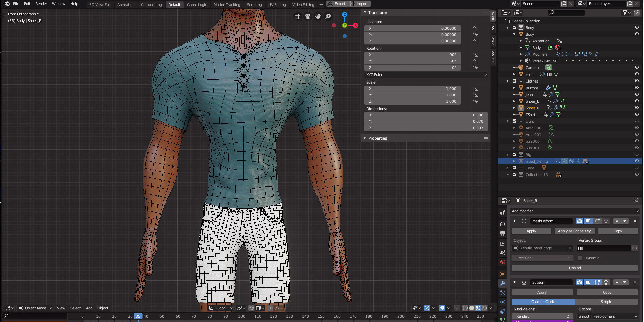Hide the TShirt object
This screenshot has height=322, width=644.
637,114
